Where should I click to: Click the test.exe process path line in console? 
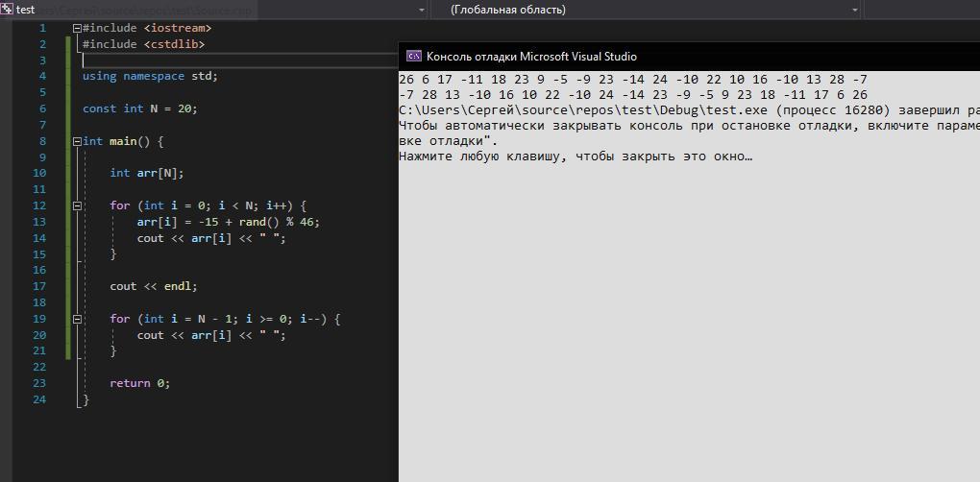point(689,109)
